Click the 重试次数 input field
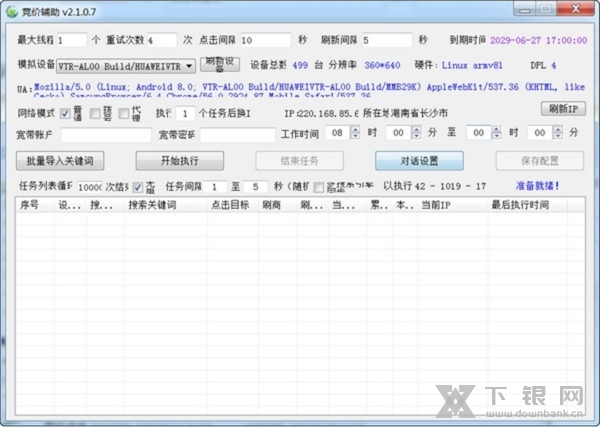This screenshot has height=427, width=600. pyautogui.click(x=162, y=40)
